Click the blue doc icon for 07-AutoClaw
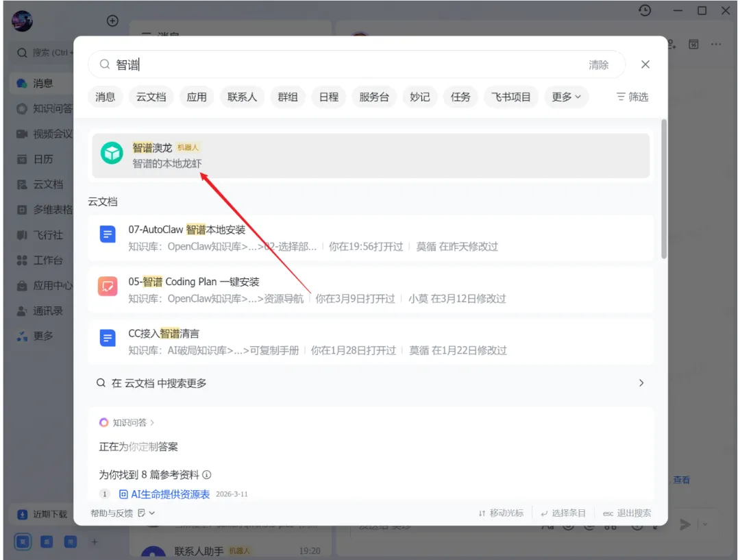This screenshot has height=560, width=740. (108, 234)
